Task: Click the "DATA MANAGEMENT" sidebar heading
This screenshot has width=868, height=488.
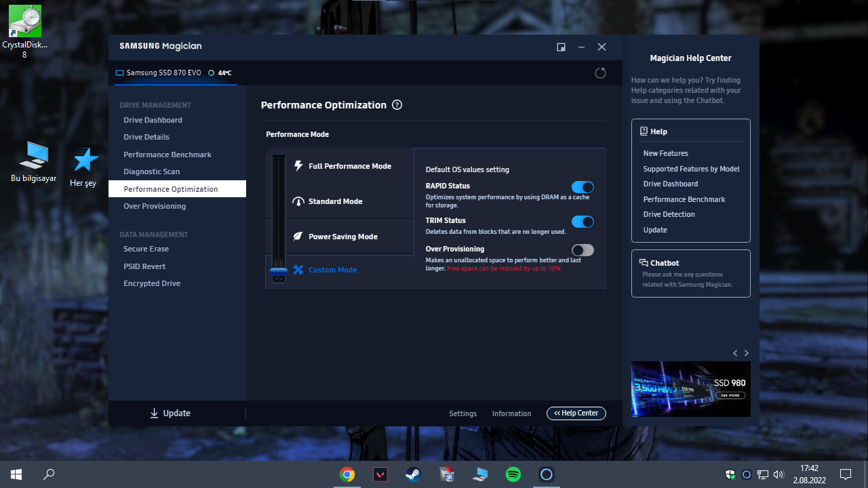Action: (153, 235)
